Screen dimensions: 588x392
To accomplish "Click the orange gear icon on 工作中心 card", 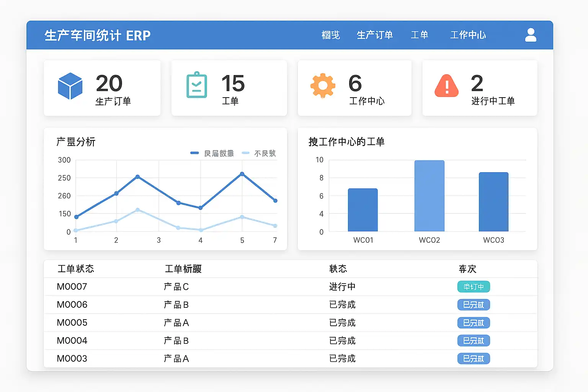I will point(323,85).
